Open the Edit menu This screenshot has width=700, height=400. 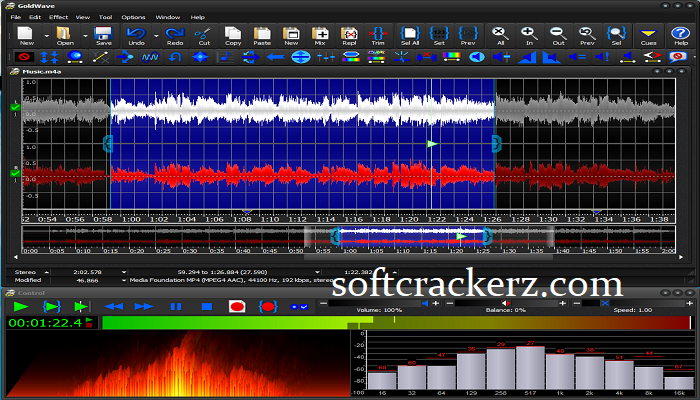35,17
